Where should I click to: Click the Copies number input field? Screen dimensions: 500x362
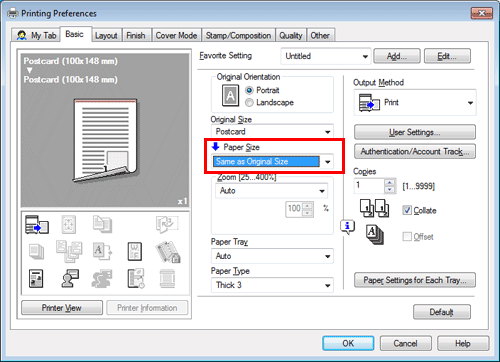tap(369, 186)
